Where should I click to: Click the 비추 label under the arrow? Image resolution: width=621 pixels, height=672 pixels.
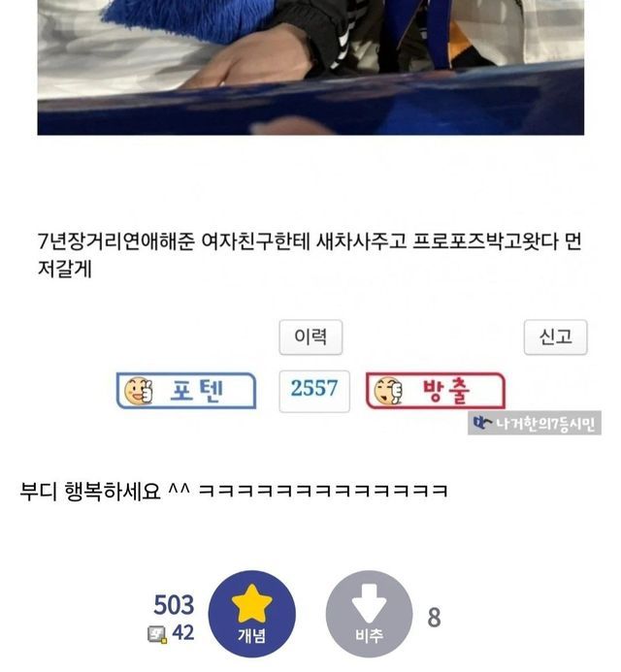[x=369, y=635]
